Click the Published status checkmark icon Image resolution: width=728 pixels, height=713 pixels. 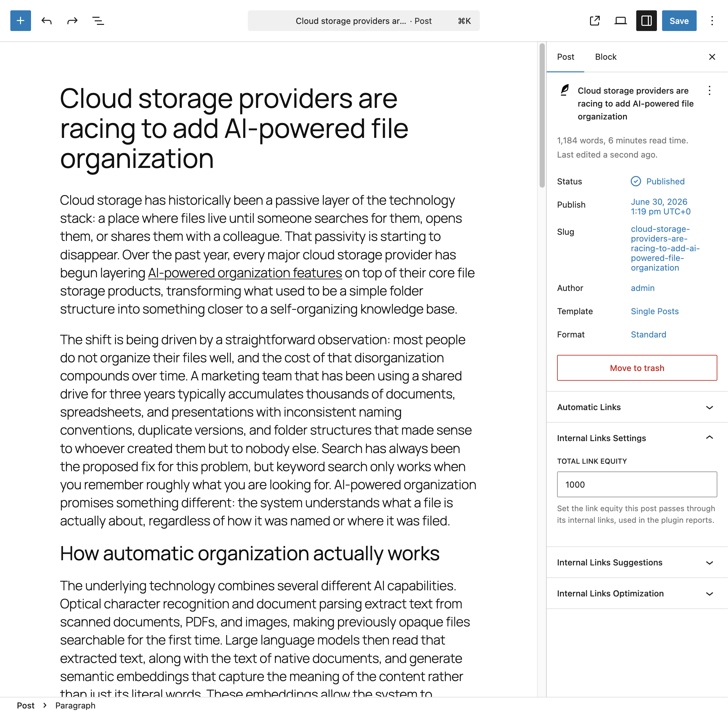click(x=636, y=181)
